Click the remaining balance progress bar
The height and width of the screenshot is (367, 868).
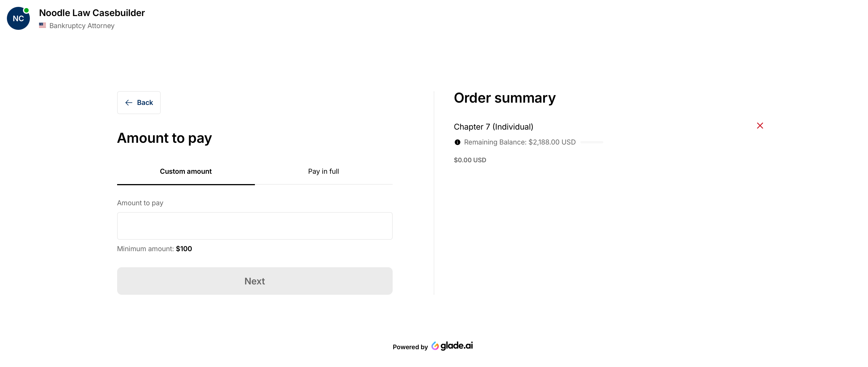592,142
